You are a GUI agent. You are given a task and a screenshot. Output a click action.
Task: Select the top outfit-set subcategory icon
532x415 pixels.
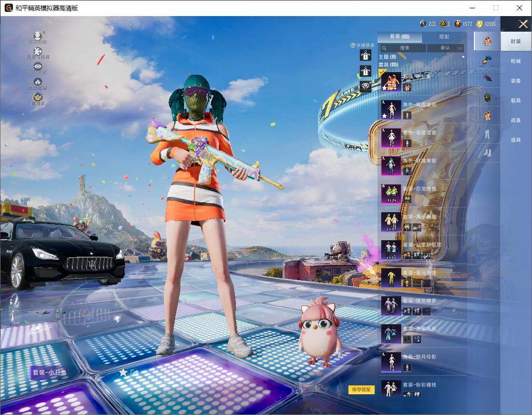tap(487, 41)
